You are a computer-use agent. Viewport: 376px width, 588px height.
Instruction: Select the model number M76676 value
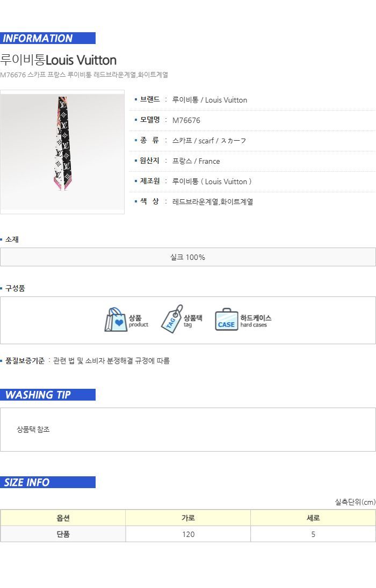186,120
